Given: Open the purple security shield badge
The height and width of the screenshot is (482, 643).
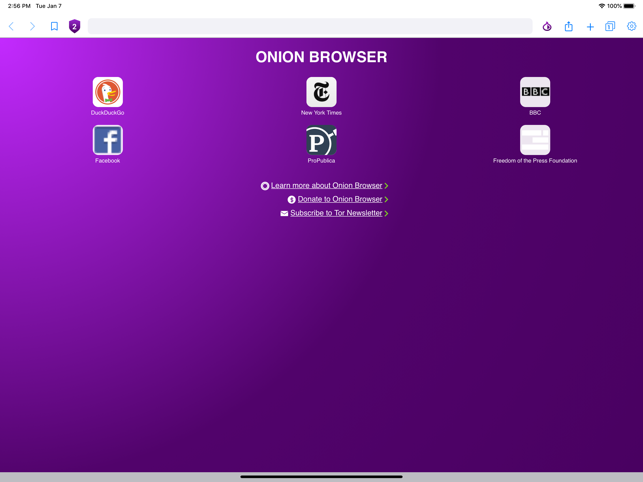Looking at the screenshot, I should pyautogui.click(x=74, y=26).
